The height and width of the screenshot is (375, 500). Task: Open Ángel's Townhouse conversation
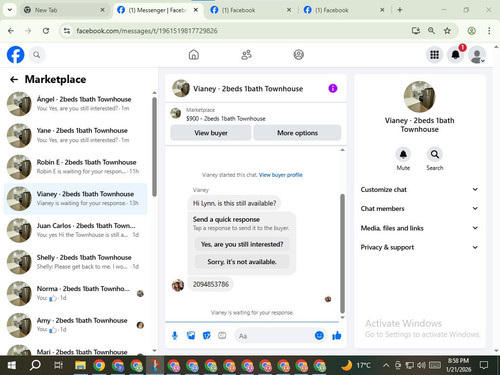coord(76,104)
